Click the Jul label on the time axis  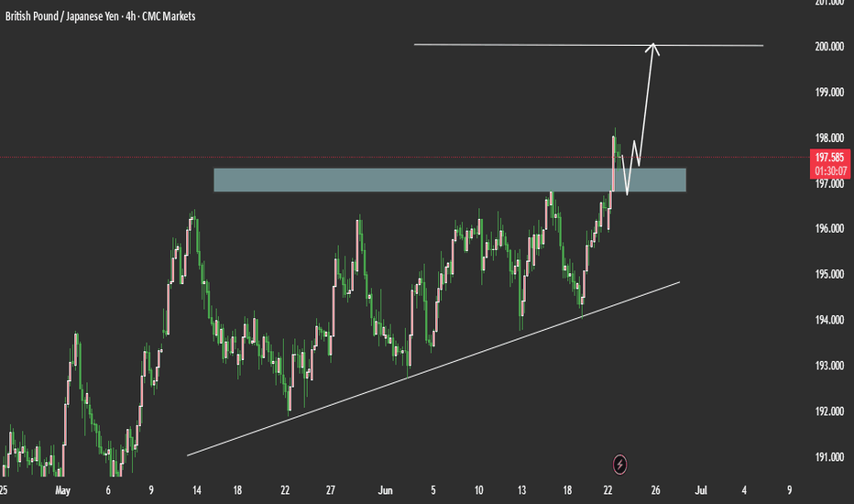coord(701,490)
